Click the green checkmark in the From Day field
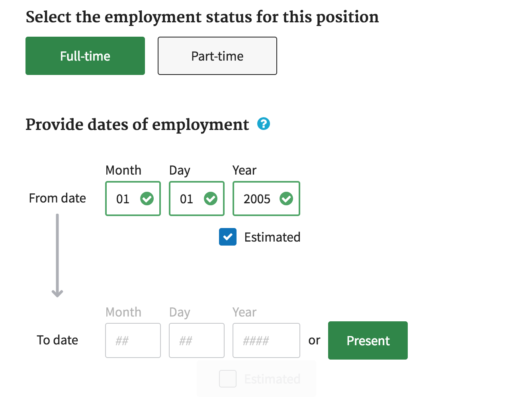532x413 pixels. [211, 199]
